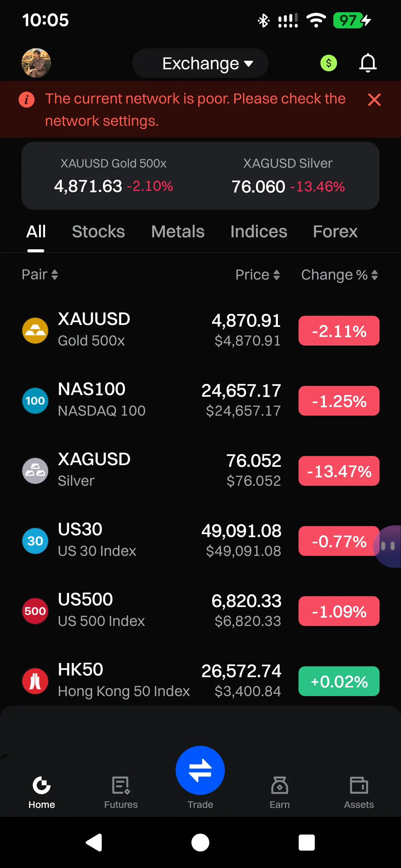The height and width of the screenshot is (868, 401).
Task: Open the Earn section icon
Action: click(x=280, y=785)
